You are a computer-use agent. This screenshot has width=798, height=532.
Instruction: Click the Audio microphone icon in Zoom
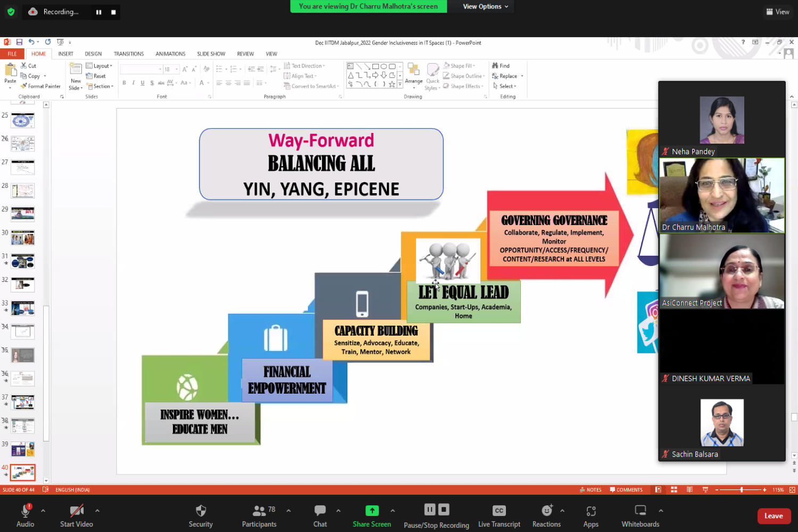click(25, 511)
